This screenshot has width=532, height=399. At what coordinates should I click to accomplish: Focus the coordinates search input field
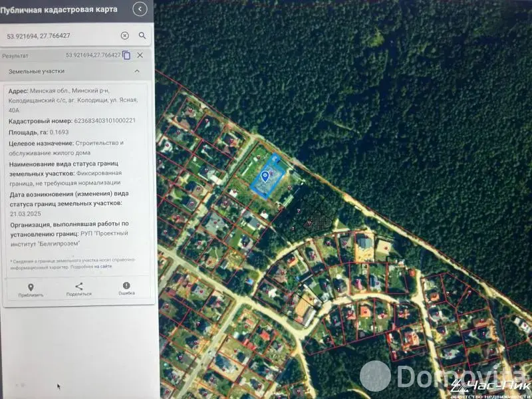pyautogui.click(x=61, y=36)
